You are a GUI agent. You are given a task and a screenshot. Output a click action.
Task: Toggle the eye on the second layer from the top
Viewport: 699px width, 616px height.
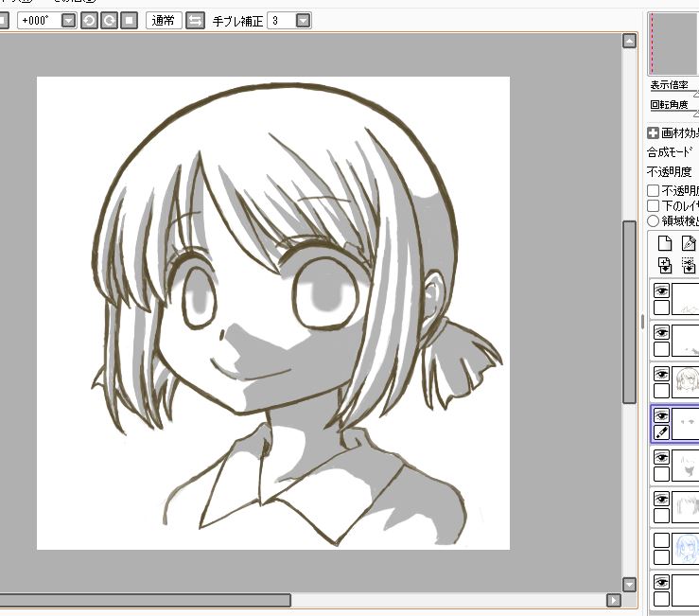coord(661,332)
